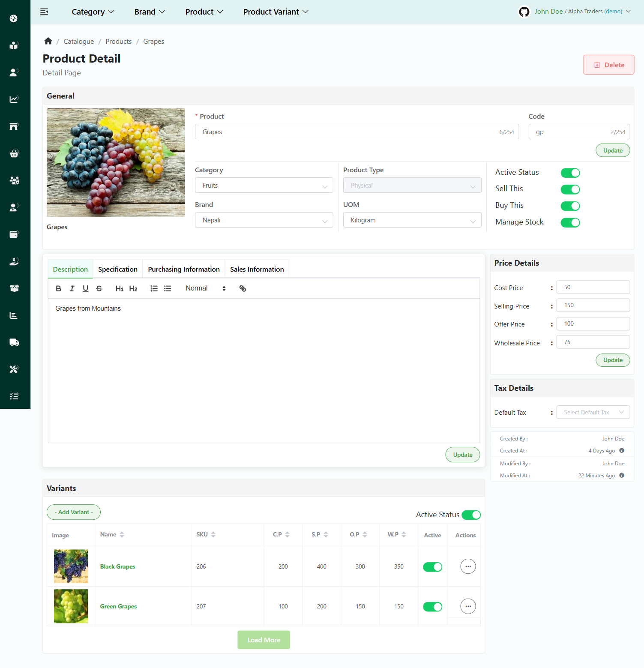Click the Selling Price input field
Viewport: 644px width, 668px height.
point(593,306)
